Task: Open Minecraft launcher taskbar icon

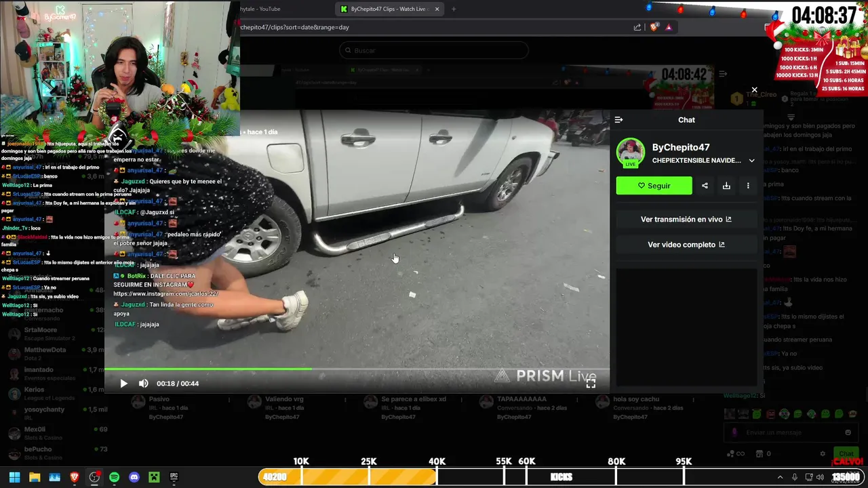Action: [x=154, y=477]
